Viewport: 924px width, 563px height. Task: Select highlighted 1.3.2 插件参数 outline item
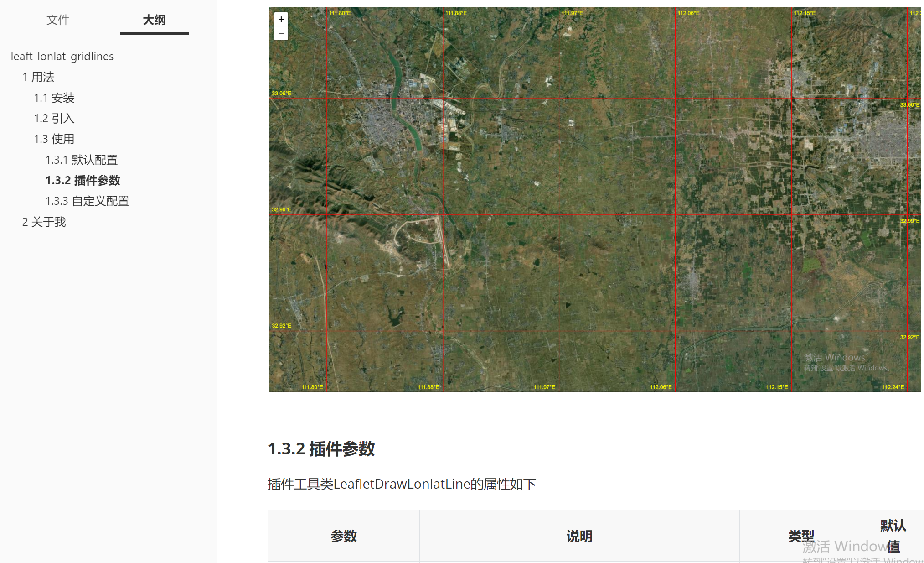tap(83, 181)
